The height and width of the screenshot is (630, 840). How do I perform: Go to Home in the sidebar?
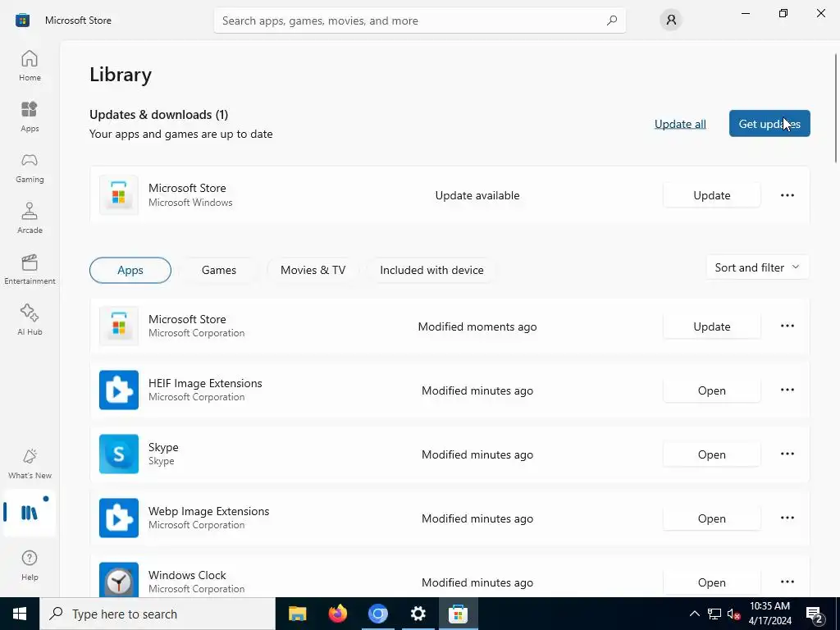click(30, 66)
